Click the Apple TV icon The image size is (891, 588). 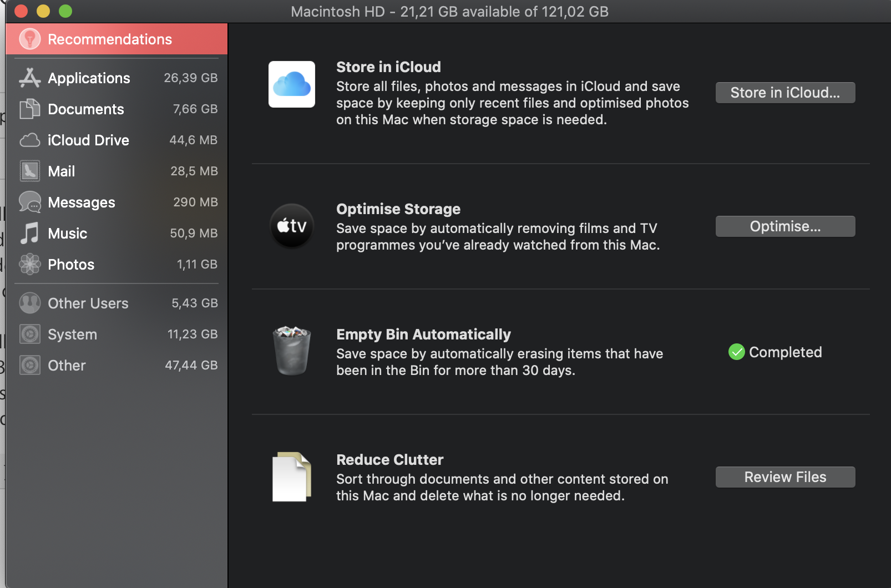pyautogui.click(x=292, y=226)
